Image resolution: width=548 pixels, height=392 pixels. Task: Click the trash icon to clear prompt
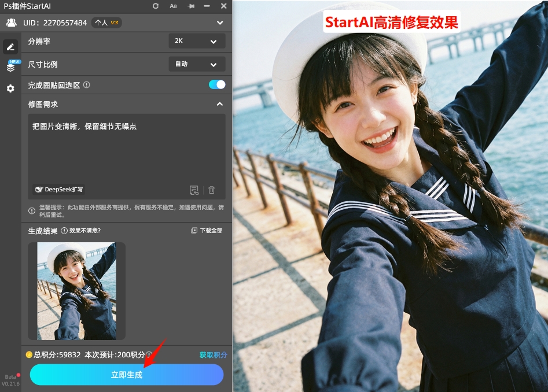(x=212, y=190)
